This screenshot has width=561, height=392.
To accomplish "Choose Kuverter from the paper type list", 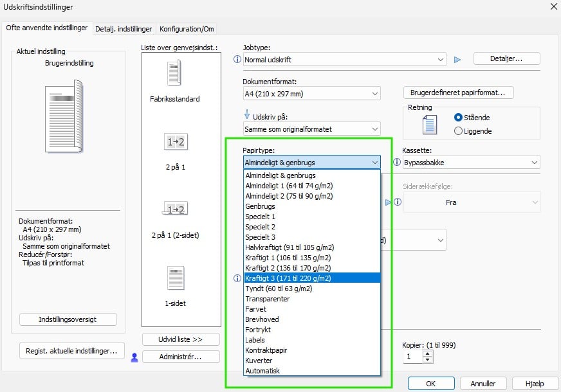I will 259,361.
